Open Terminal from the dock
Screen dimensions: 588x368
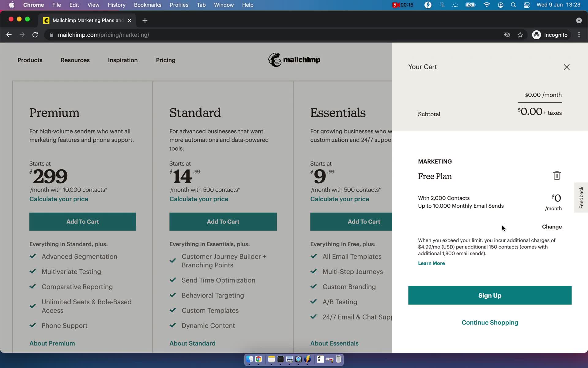[x=281, y=359]
